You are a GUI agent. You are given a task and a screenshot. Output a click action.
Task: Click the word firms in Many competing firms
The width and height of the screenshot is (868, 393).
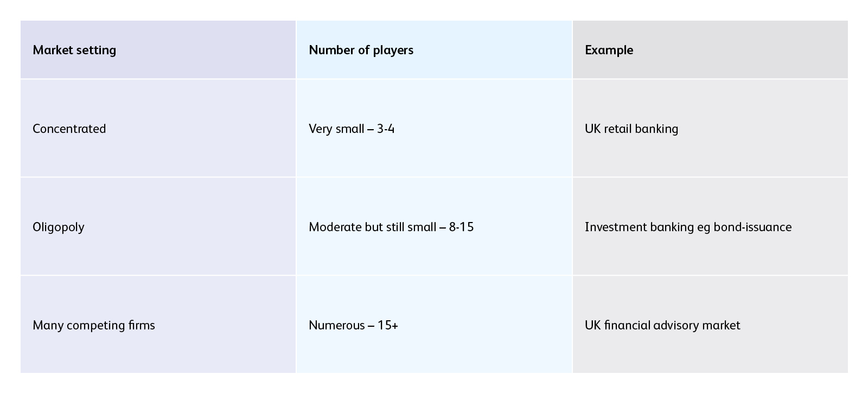pyautogui.click(x=141, y=325)
